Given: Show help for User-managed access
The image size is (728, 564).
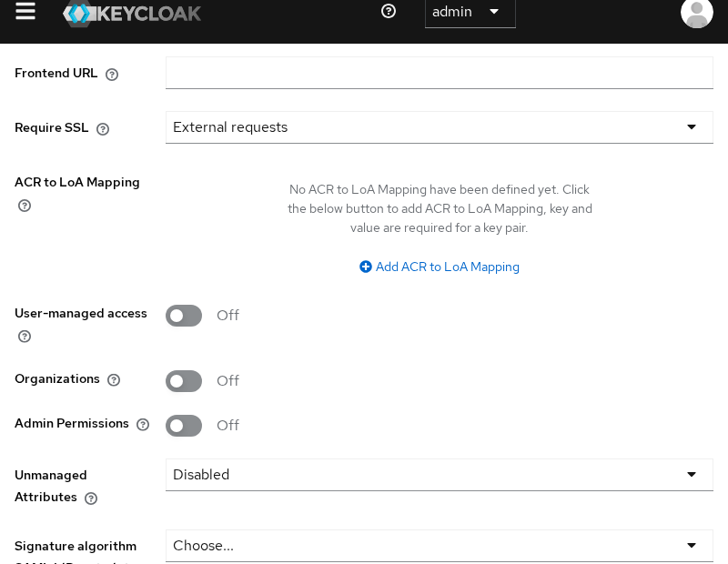Looking at the screenshot, I should 25,336.
